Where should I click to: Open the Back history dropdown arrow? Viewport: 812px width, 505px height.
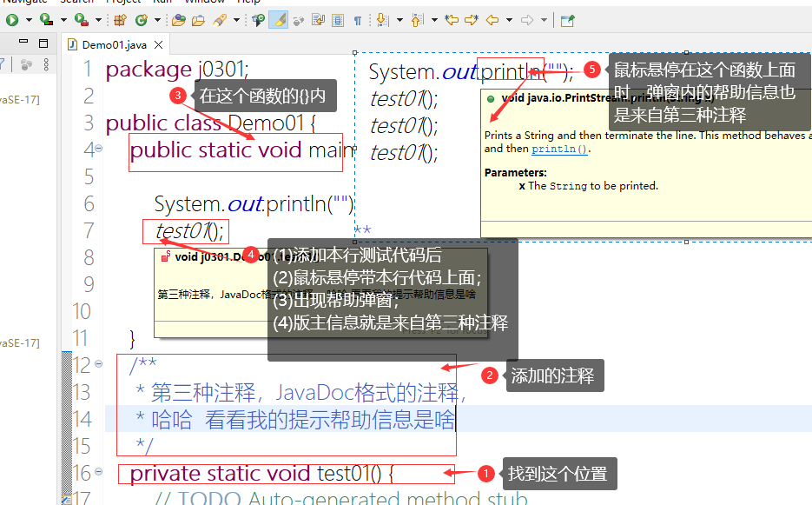coord(510,20)
